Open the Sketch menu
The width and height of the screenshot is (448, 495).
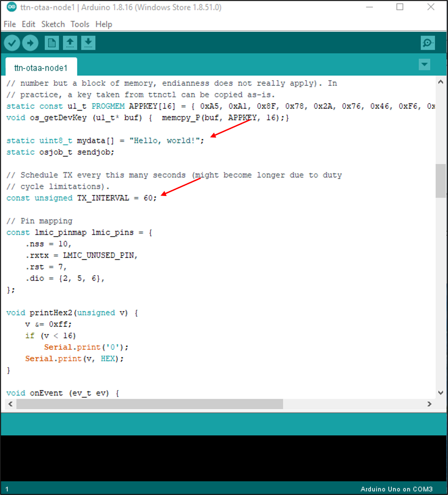53,24
